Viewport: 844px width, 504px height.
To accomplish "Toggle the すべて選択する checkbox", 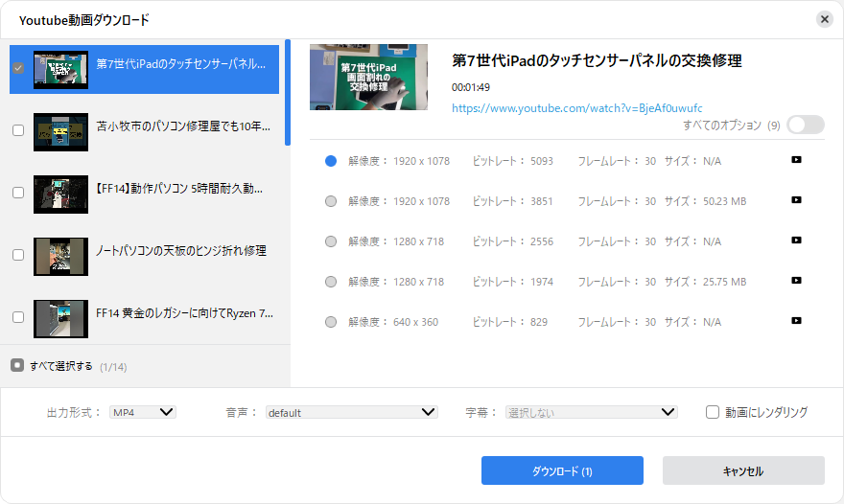I will (x=17, y=365).
